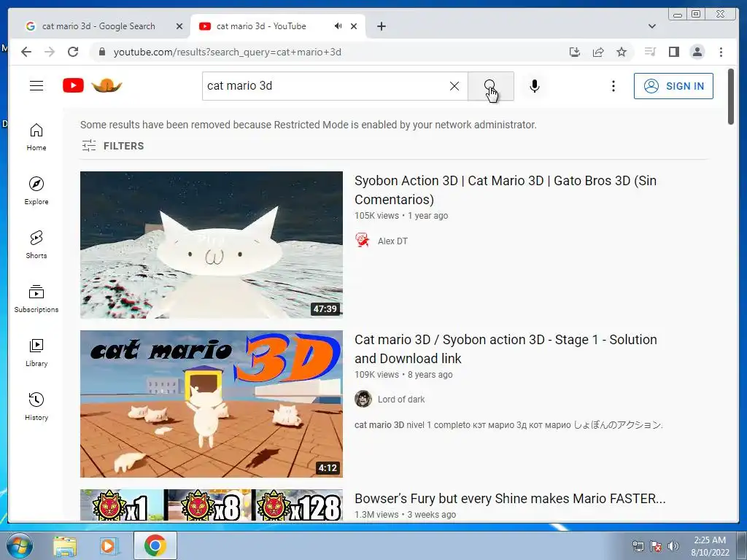This screenshot has height=560, width=747.
Task: Open the Alex DT channel name
Action: click(392, 241)
